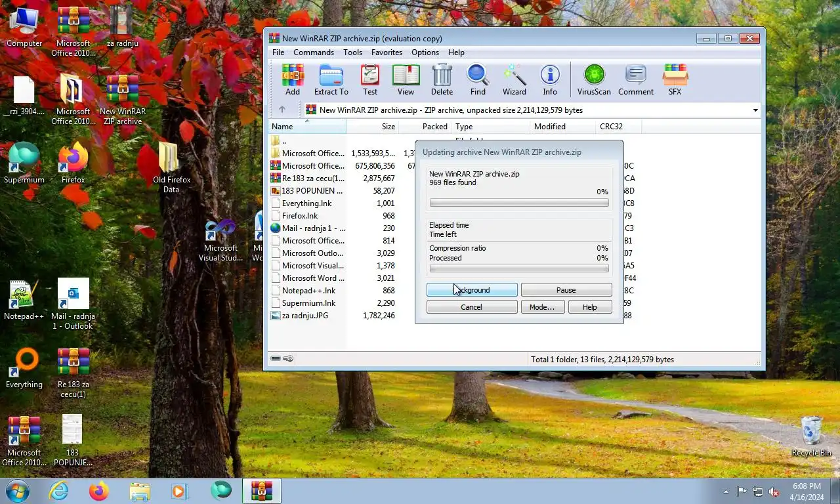
Task: Select the Old Firefox Data folder
Action: tap(171, 167)
